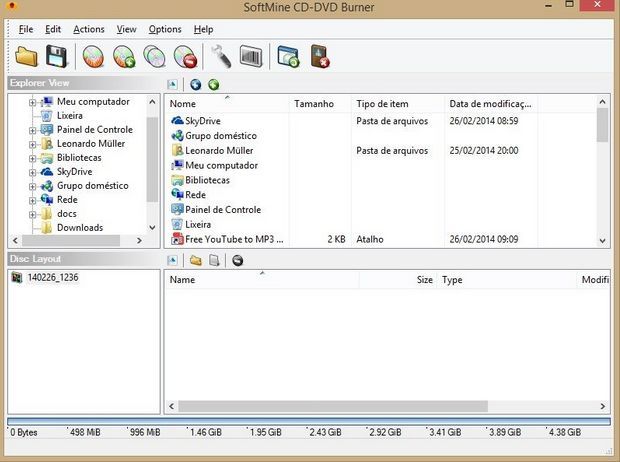This screenshot has height=462, width=620.
Task: Click the document icon in Disc Layout toolbar
Action: click(x=214, y=260)
